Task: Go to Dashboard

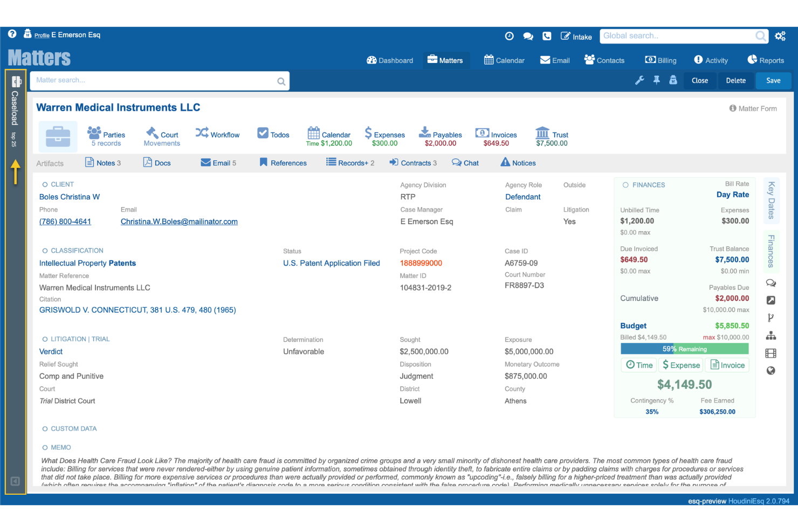Action: click(390, 60)
